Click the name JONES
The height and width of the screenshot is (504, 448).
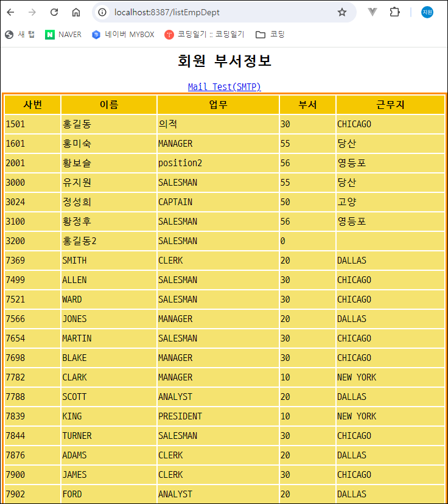pos(74,319)
